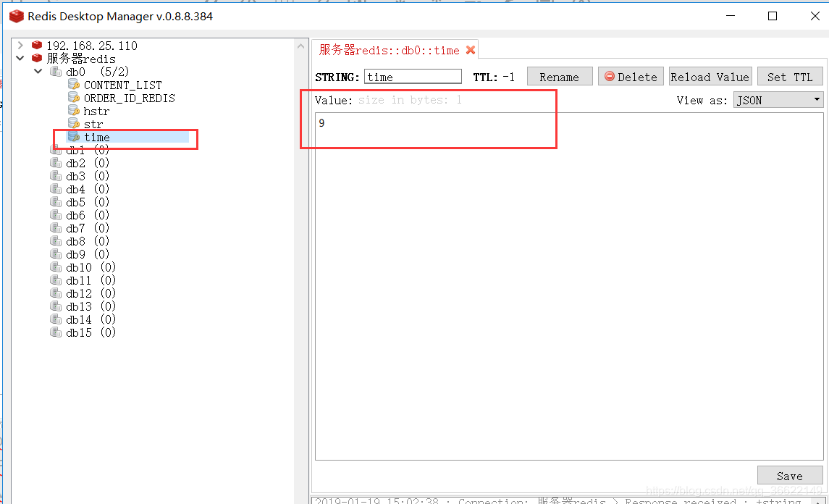This screenshot has height=504, width=829.
Task: Click the database icon next to db10
Action: coord(56,267)
